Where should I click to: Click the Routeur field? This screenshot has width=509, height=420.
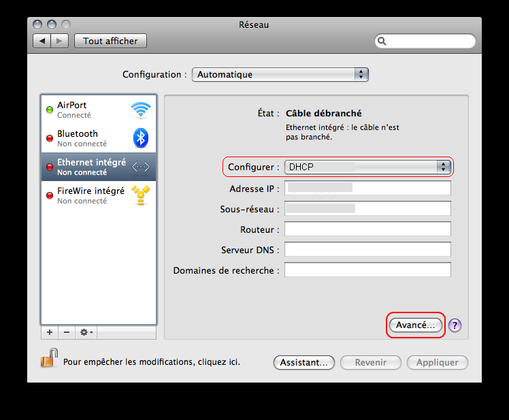(367, 229)
